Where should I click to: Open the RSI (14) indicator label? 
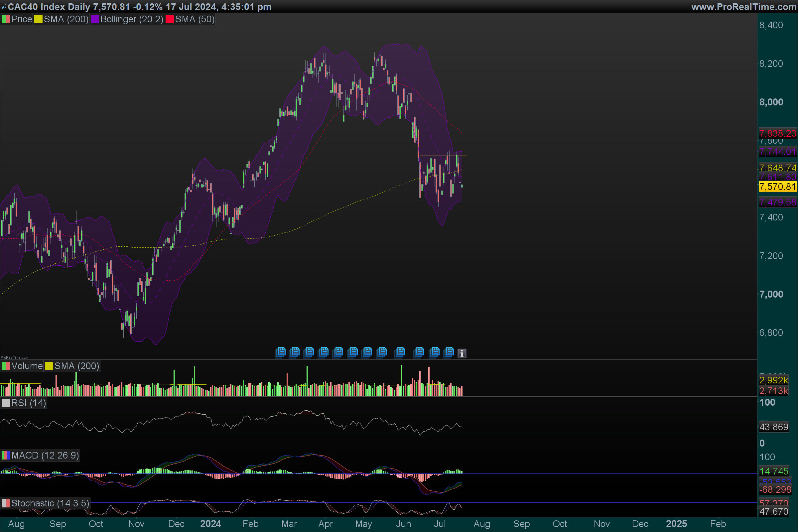[29, 403]
